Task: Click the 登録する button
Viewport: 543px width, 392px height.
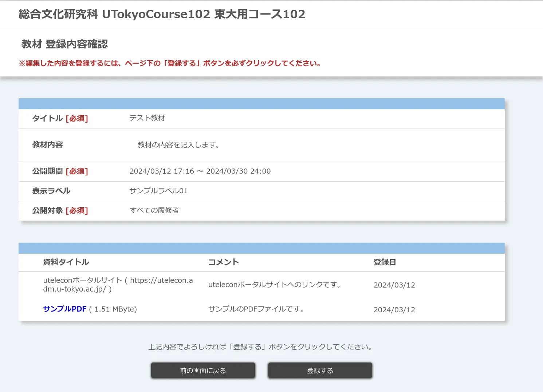Action: [x=320, y=371]
